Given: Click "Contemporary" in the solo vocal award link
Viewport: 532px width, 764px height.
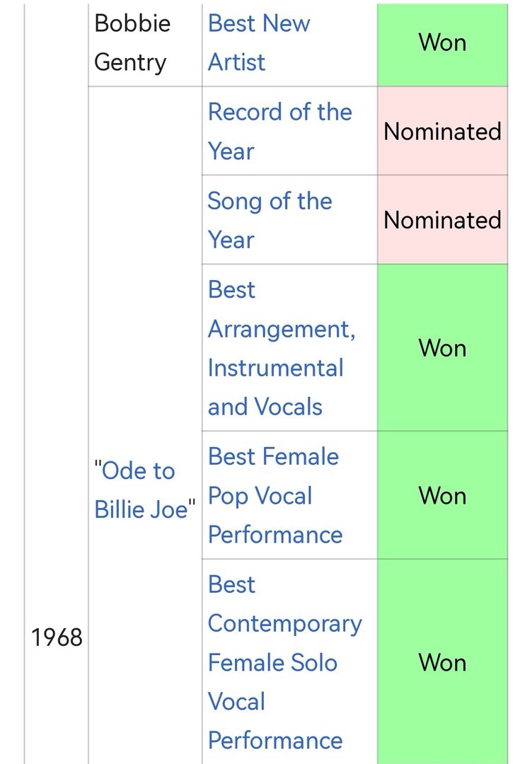Looking at the screenshot, I should (285, 624).
